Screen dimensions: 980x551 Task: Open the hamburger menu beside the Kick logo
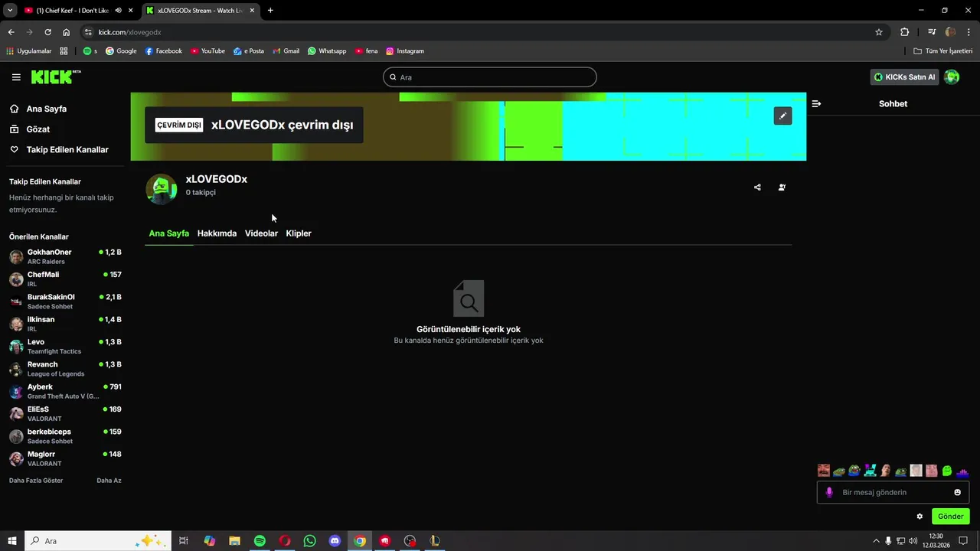[x=16, y=77]
